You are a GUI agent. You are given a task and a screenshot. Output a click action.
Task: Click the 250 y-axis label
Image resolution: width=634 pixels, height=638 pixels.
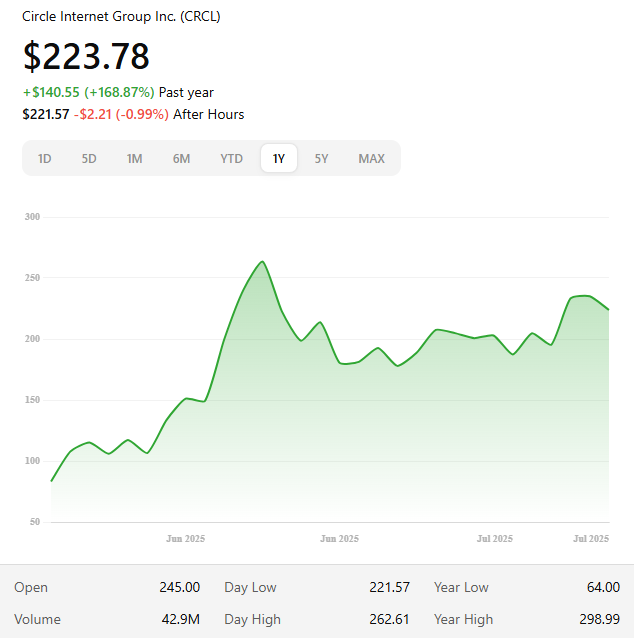click(32, 278)
